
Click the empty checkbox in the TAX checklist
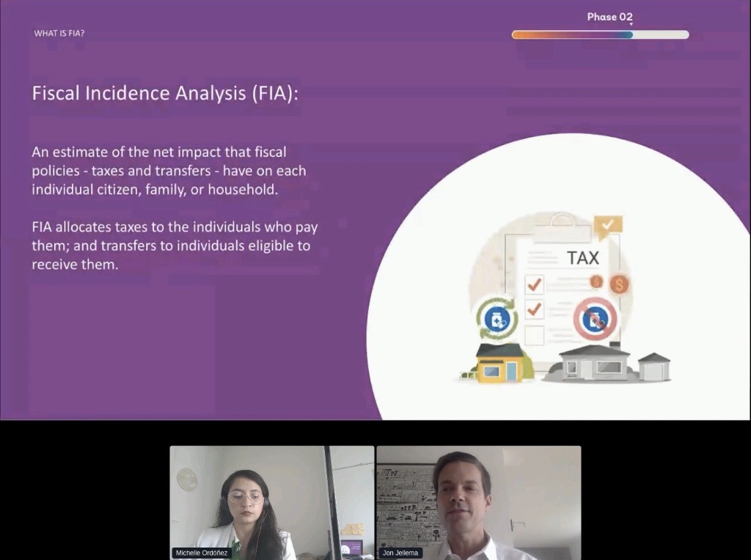[534, 335]
